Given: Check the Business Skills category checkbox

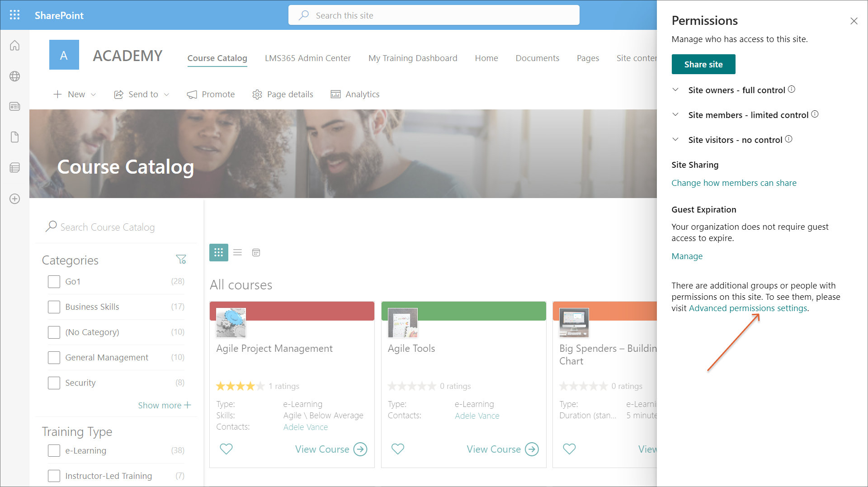Looking at the screenshot, I should [x=54, y=307].
